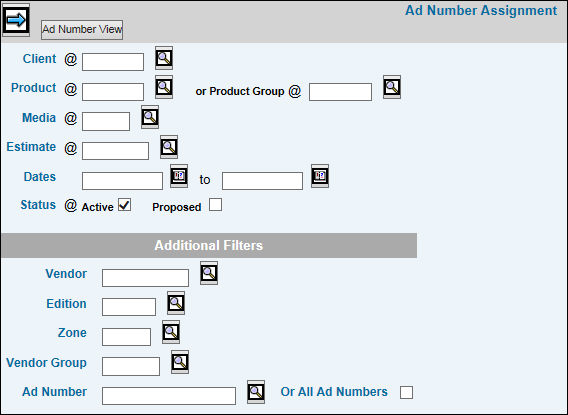Open the Estimate lookup magnifier icon

point(169,147)
